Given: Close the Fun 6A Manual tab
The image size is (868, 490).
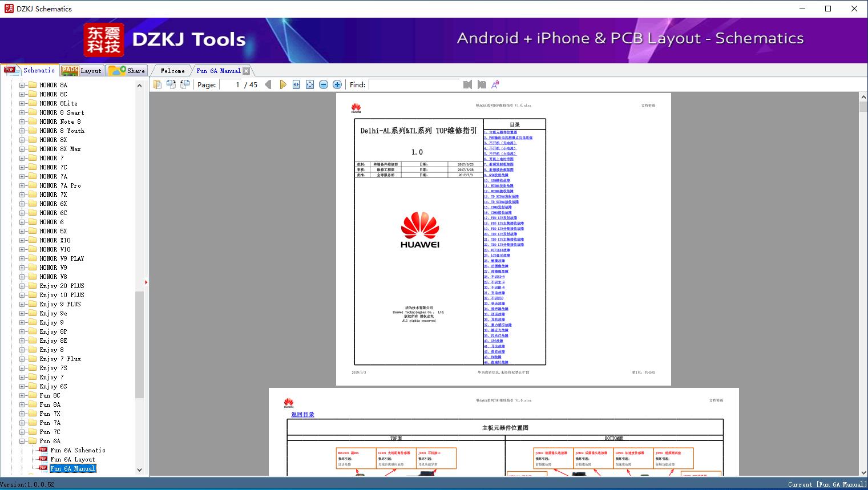Looking at the screenshot, I should tap(246, 71).
